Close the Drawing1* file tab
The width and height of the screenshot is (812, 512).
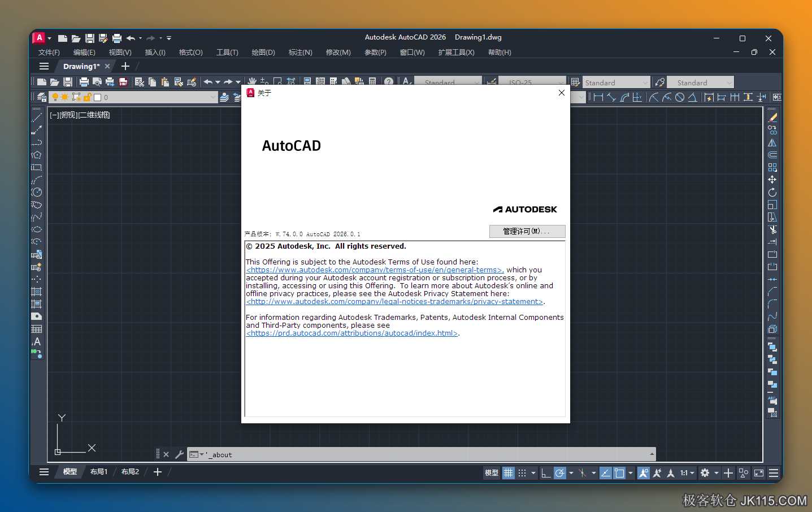(107, 66)
